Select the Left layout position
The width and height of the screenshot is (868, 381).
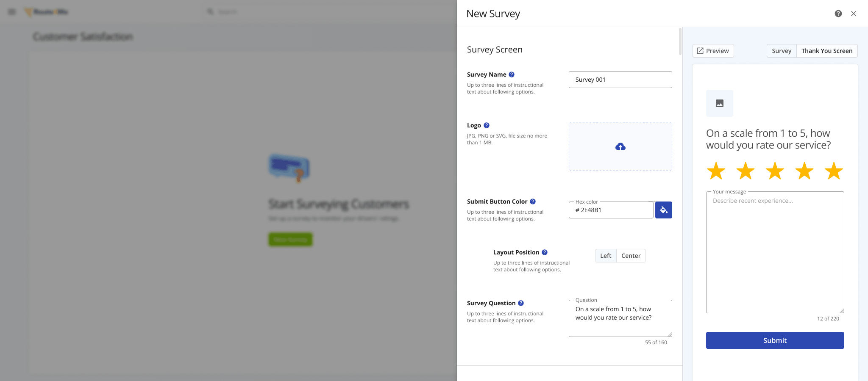606,256
